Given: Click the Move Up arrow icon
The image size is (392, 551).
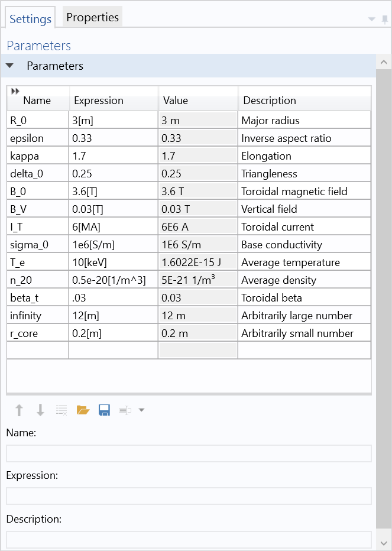Looking at the screenshot, I should (19, 410).
